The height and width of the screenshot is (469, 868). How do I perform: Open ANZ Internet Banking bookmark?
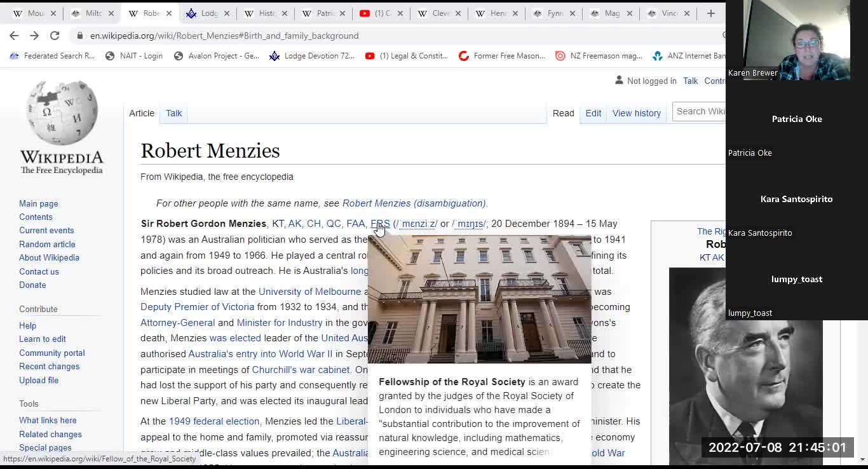689,56
